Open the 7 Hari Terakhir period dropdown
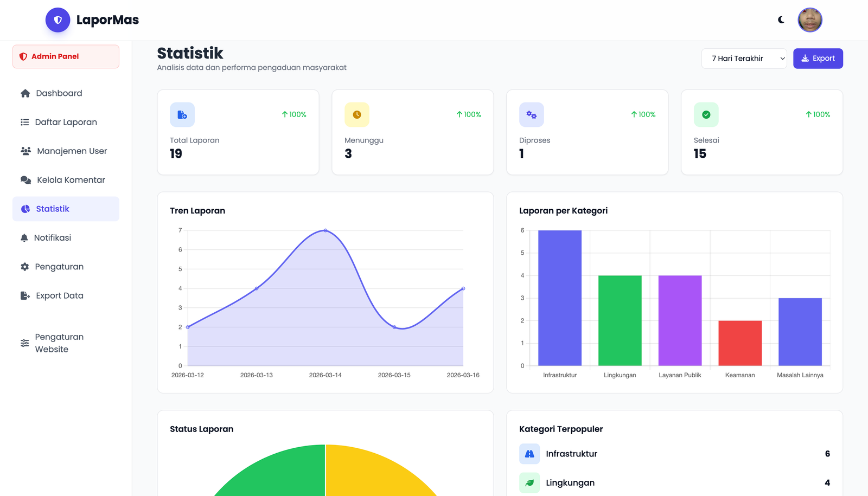Screen dimensions: 868x496 tap(744, 59)
